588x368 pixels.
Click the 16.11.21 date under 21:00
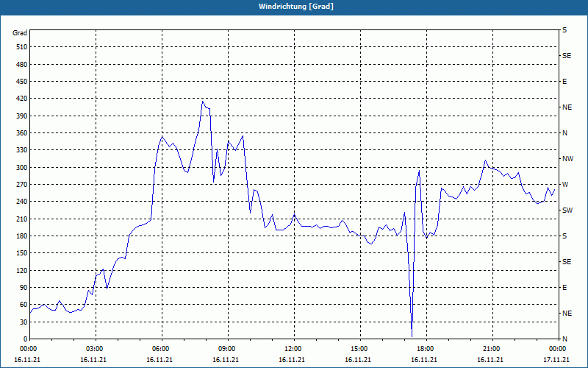[x=490, y=359]
